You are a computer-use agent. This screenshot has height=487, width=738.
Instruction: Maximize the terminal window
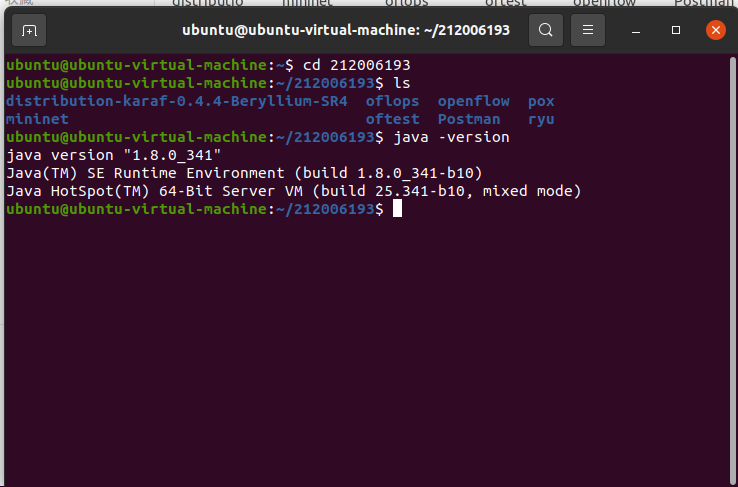pos(676,31)
